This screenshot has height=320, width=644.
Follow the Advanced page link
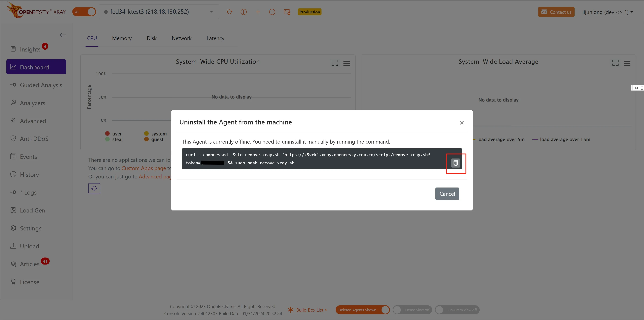pyautogui.click(x=155, y=176)
